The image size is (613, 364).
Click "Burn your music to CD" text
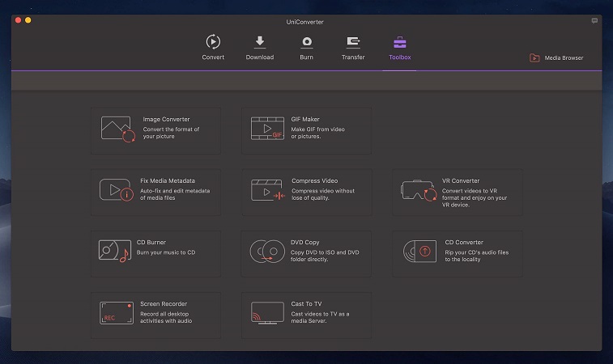(166, 252)
